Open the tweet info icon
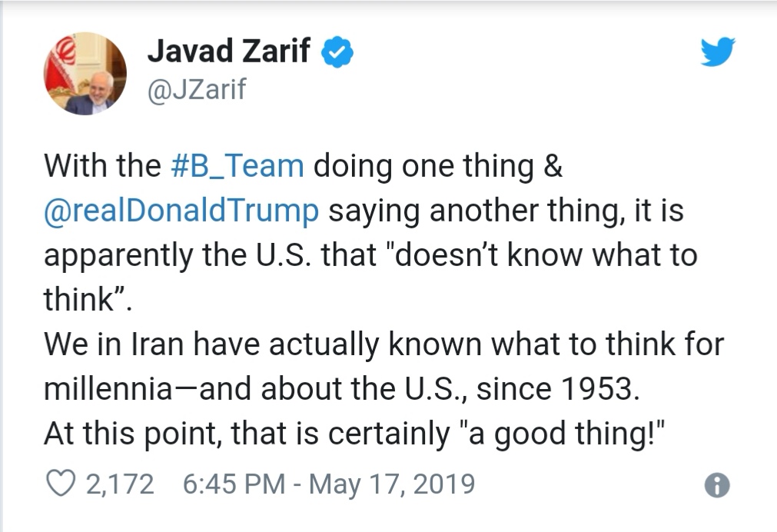The image size is (777, 532). click(x=717, y=485)
